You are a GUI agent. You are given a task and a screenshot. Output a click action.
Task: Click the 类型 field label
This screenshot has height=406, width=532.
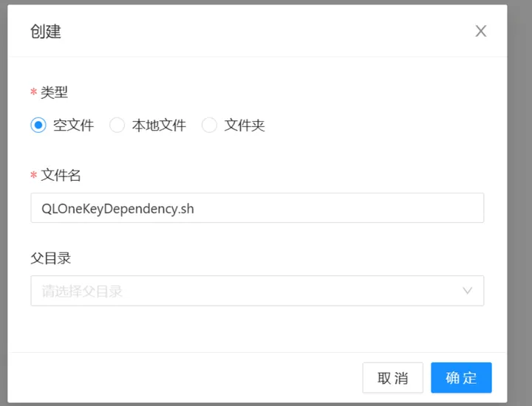pos(54,92)
